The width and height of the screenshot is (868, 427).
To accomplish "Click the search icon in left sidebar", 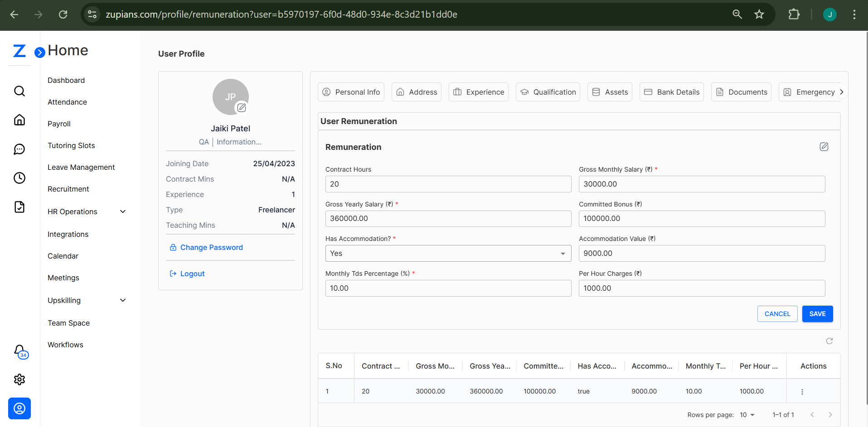I will (19, 91).
